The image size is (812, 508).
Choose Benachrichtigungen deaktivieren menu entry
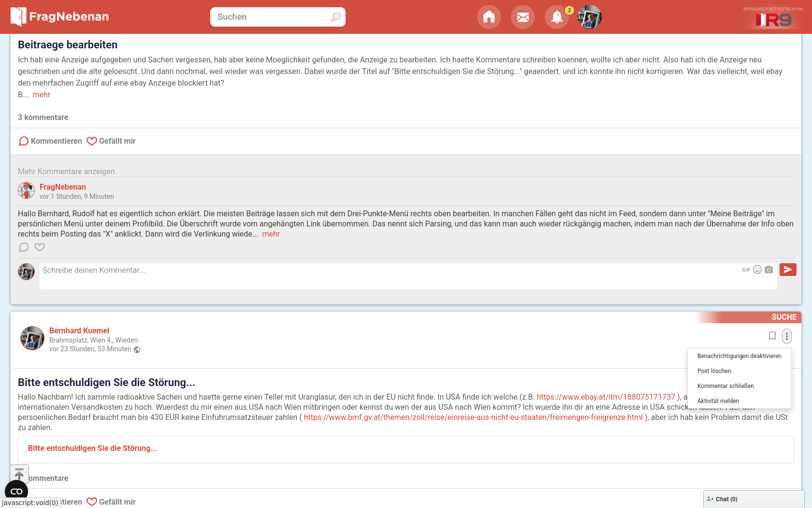[x=739, y=356]
